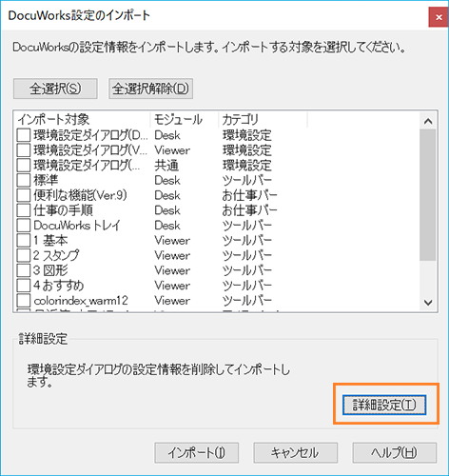Toggle the 2 スタンプ checkbox
Image resolution: width=449 pixels, height=476 pixels.
click(x=24, y=255)
